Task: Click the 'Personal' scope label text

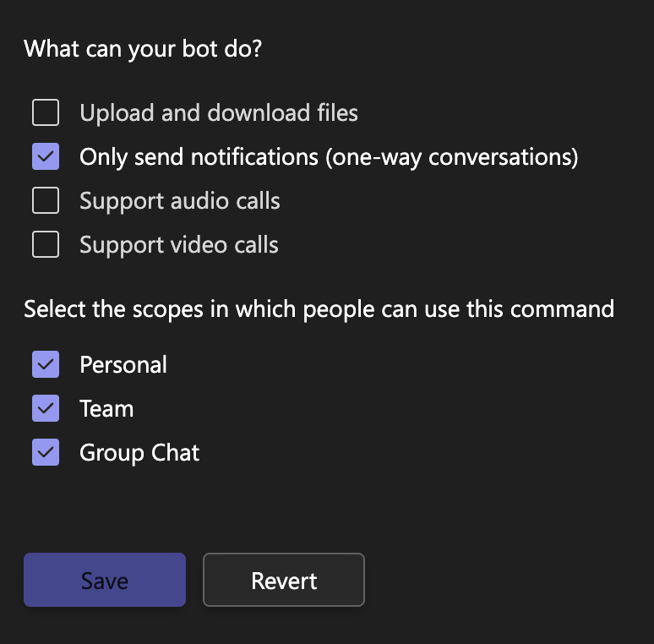Action: 123,364
